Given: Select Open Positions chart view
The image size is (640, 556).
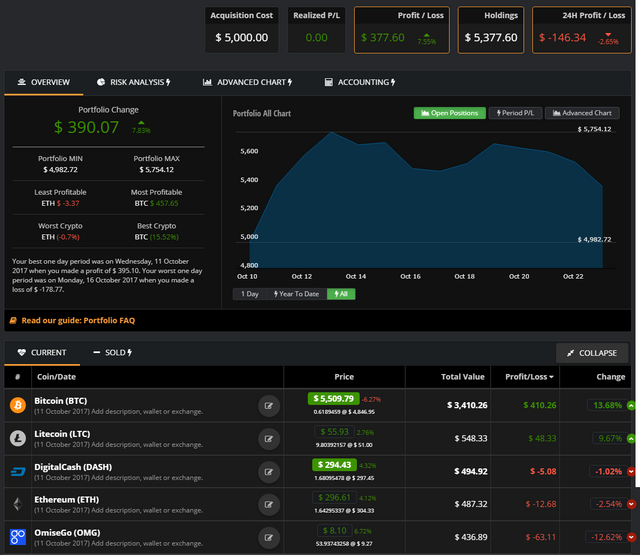Looking at the screenshot, I should tap(450, 113).
